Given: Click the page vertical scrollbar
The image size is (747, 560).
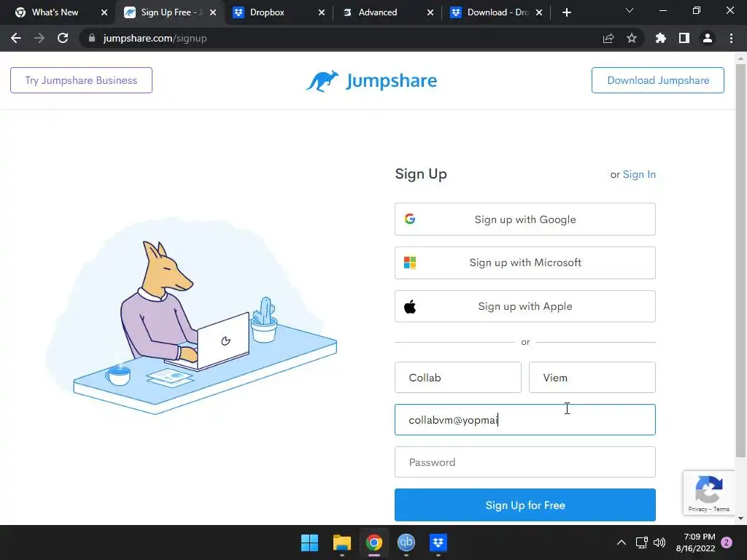Looking at the screenshot, I should coord(740,260).
